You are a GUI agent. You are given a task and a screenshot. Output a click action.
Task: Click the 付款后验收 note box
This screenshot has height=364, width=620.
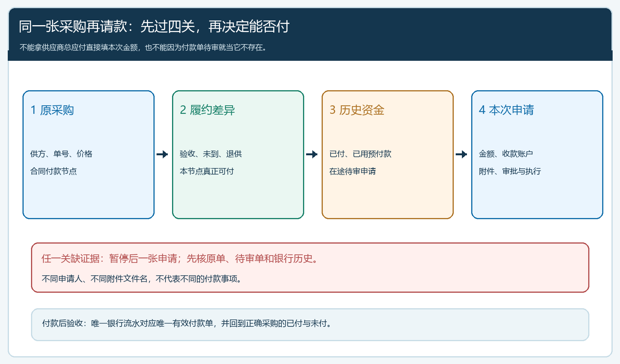(x=310, y=325)
